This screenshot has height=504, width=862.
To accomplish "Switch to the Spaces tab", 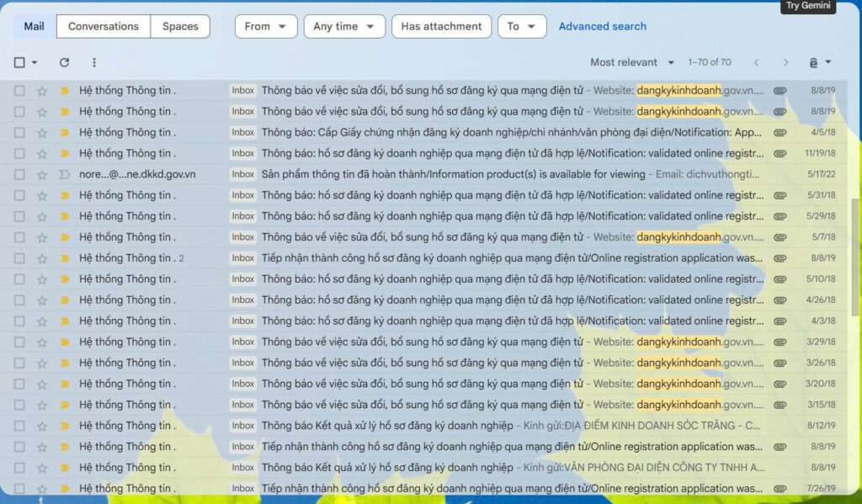I will (180, 26).
